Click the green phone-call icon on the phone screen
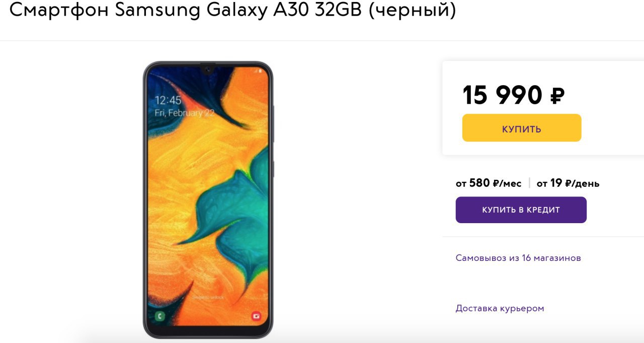 [160, 316]
